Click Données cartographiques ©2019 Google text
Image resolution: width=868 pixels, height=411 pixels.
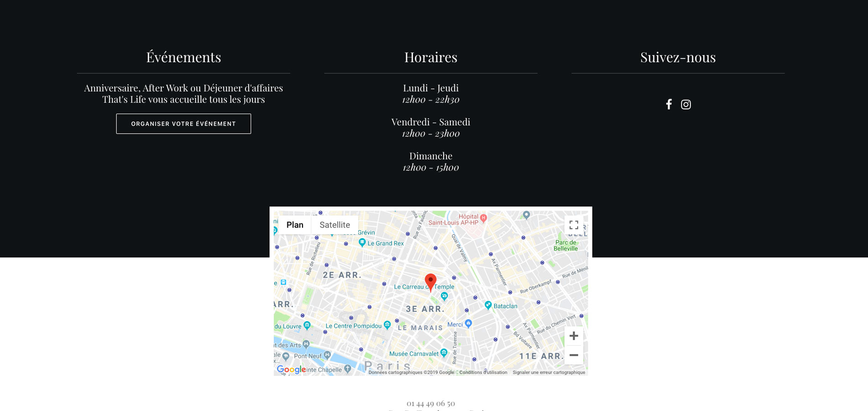pyautogui.click(x=411, y=373)
